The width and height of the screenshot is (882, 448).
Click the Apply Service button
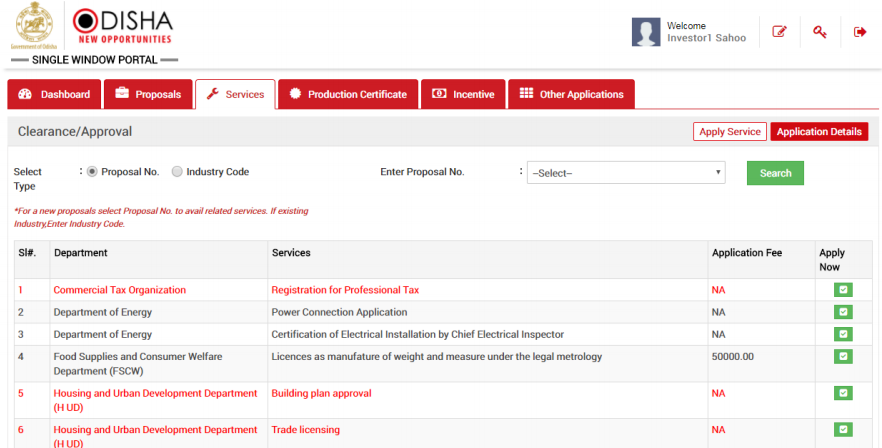(x=730, y=132)
